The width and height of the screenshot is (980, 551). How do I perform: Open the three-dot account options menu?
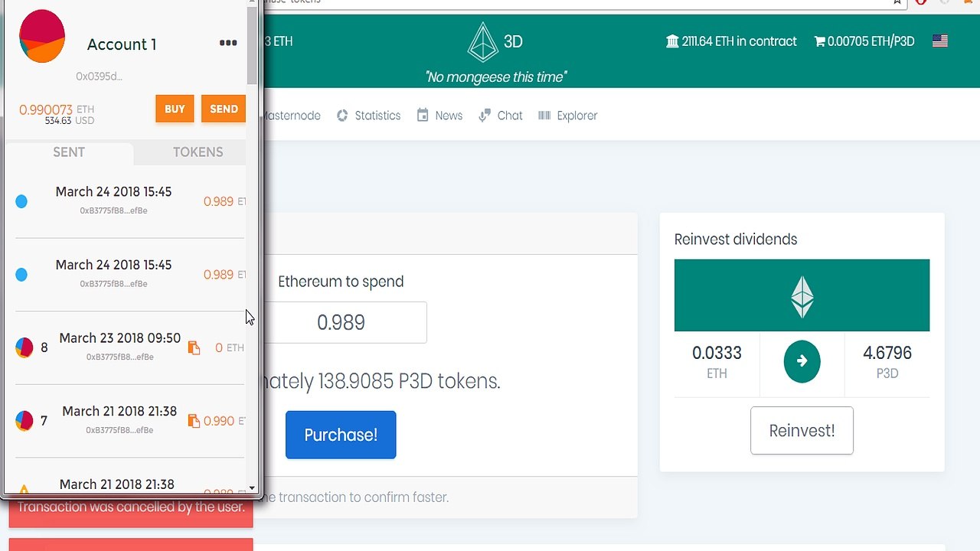point(228,43)
